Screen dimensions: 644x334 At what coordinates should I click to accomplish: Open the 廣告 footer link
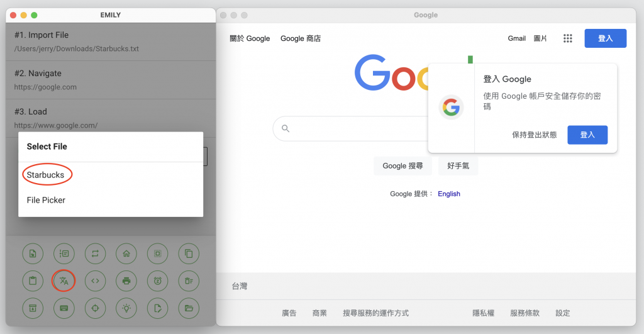pos(289,313)
